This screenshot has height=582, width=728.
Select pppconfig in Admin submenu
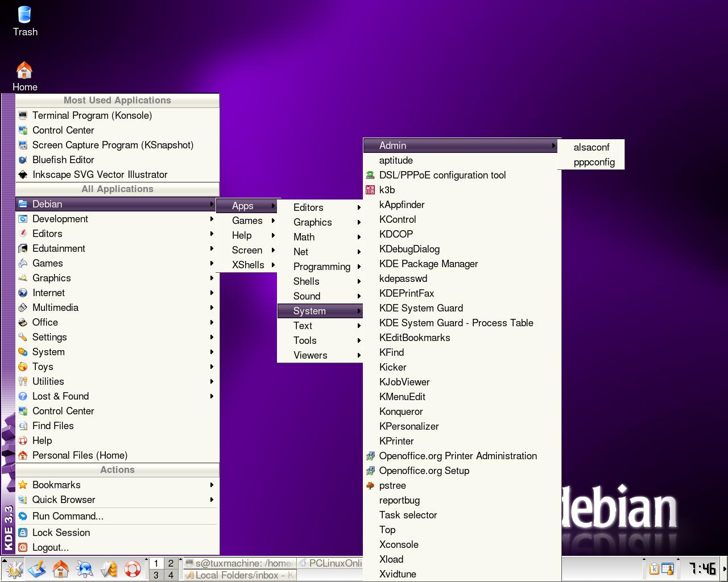(x=591, y=162)
